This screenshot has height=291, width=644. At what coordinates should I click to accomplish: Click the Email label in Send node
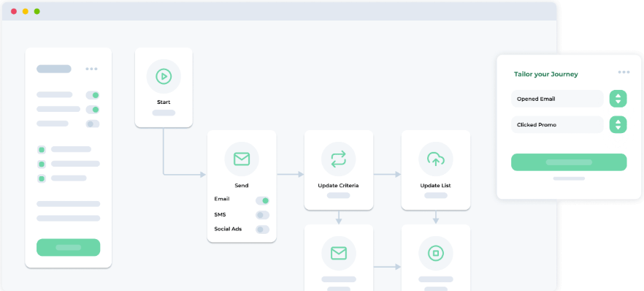coord(222,199)
